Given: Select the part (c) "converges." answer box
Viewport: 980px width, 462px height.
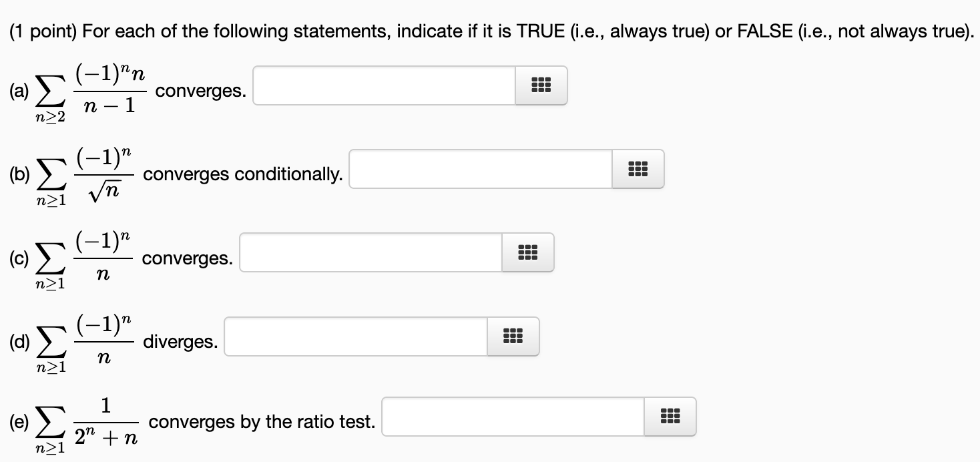Looking at the screenshot, I should [371, 252].
